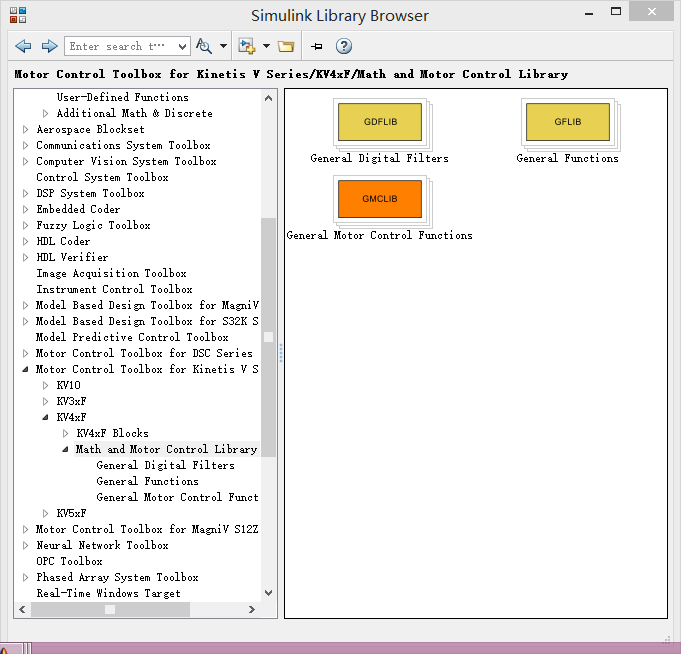Screen dimensions: 681x654
Task: Open new model dropdown arrow
Action: [266, 46]
